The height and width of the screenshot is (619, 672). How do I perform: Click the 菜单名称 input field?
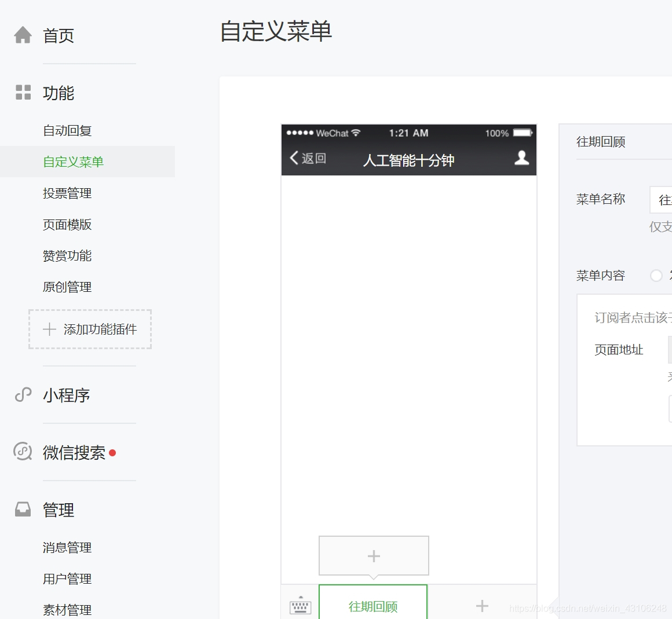661,200
